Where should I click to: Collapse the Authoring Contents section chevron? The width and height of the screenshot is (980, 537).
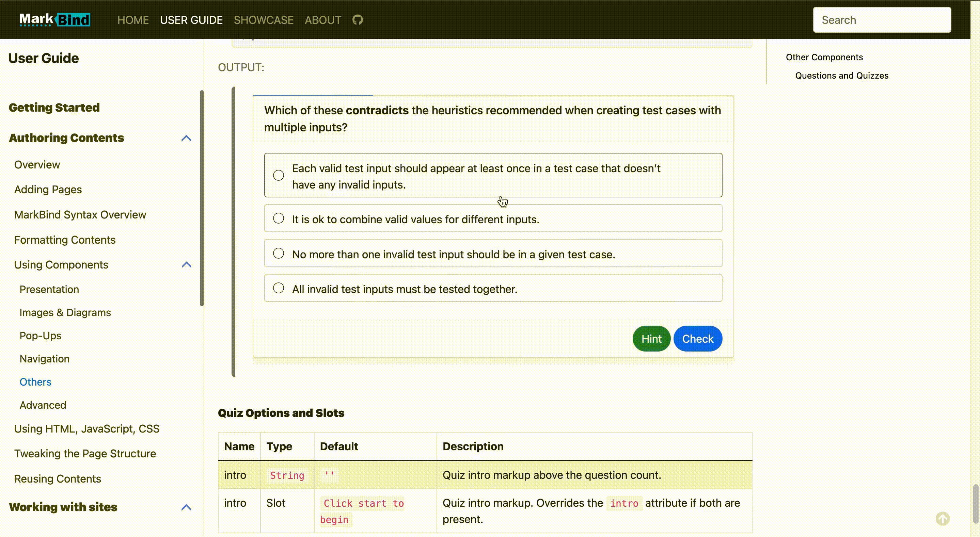point(186,138)
